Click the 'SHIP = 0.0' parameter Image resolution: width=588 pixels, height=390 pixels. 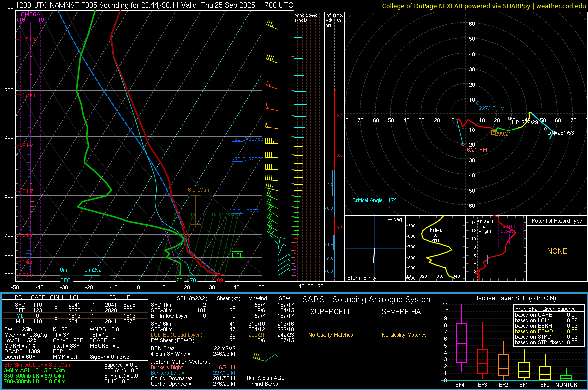117,381
